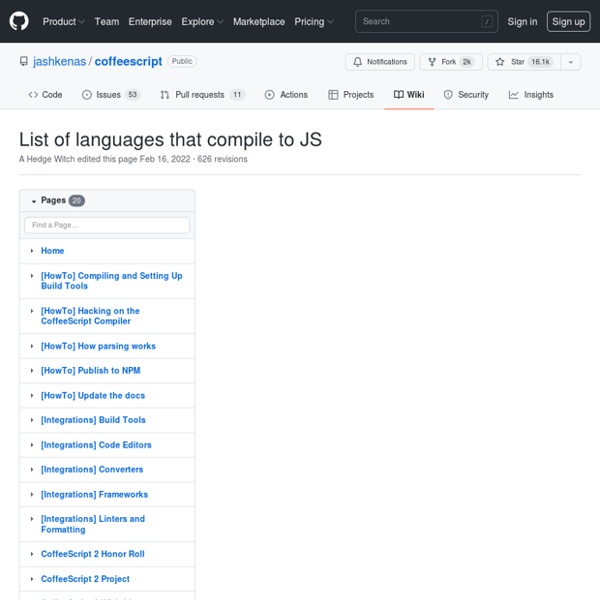The width and height of the screenshot is (600, 600).
Task: Open the Security tab
Action: click(x=466, y=95)
